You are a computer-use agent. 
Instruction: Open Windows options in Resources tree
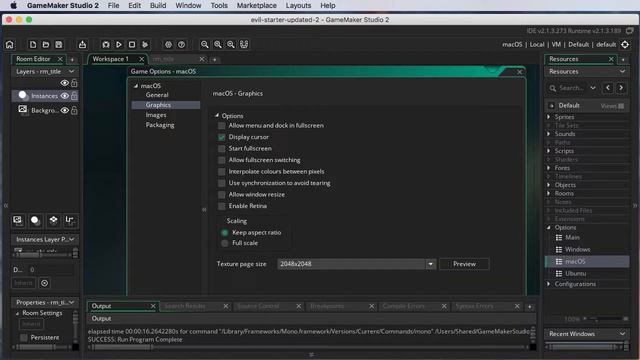578,249
